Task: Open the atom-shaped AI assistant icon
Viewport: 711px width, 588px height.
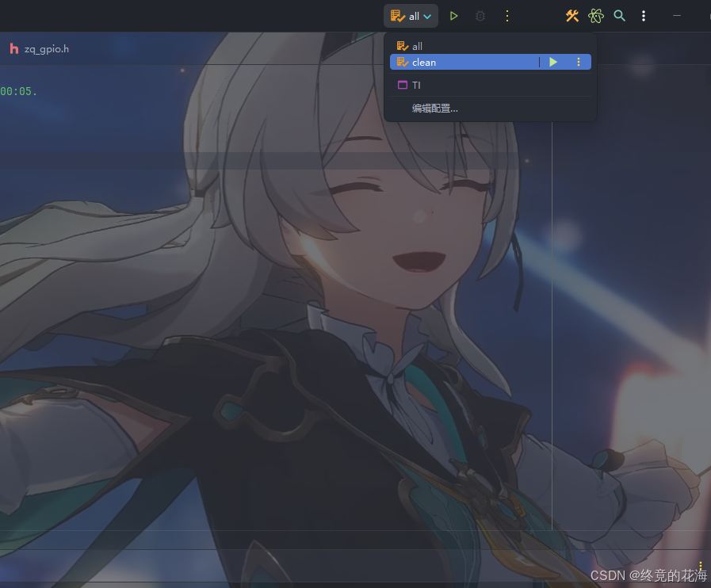Action: pyautogui.click(x=596, y=17)
